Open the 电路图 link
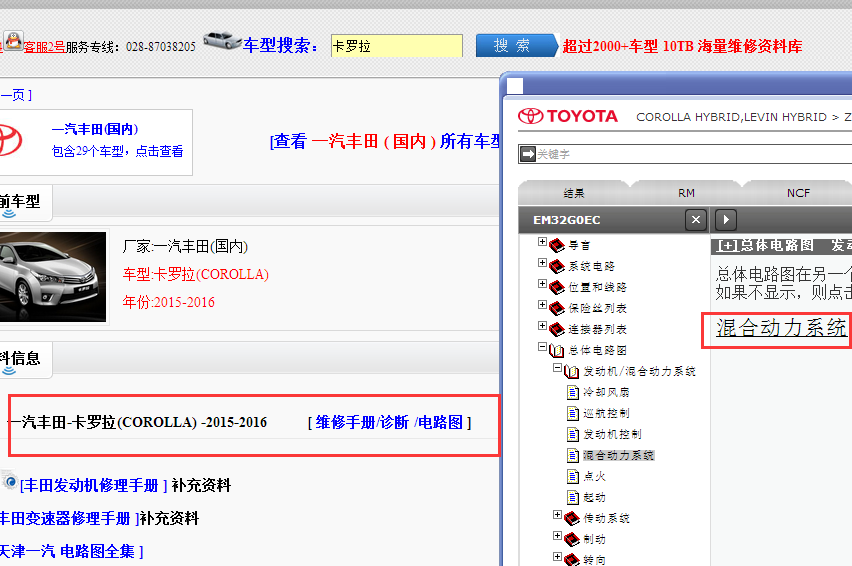852x566 pixels. coord(440,423)
